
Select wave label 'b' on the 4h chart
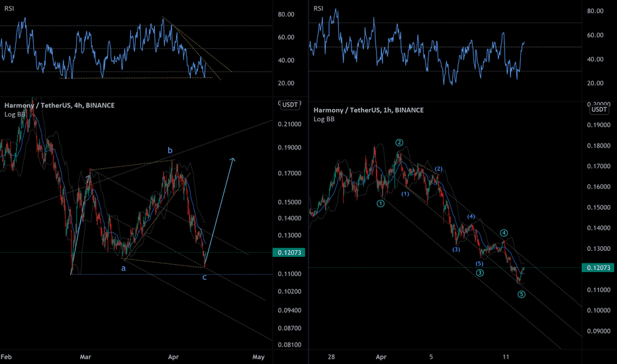coord(170,150)
